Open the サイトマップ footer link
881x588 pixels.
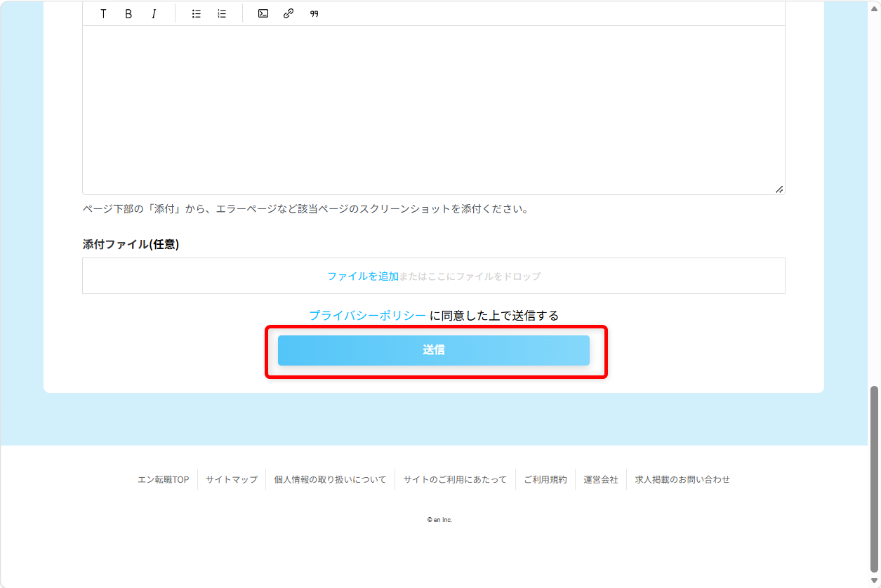pyautogui.click(x=232, y=480)
